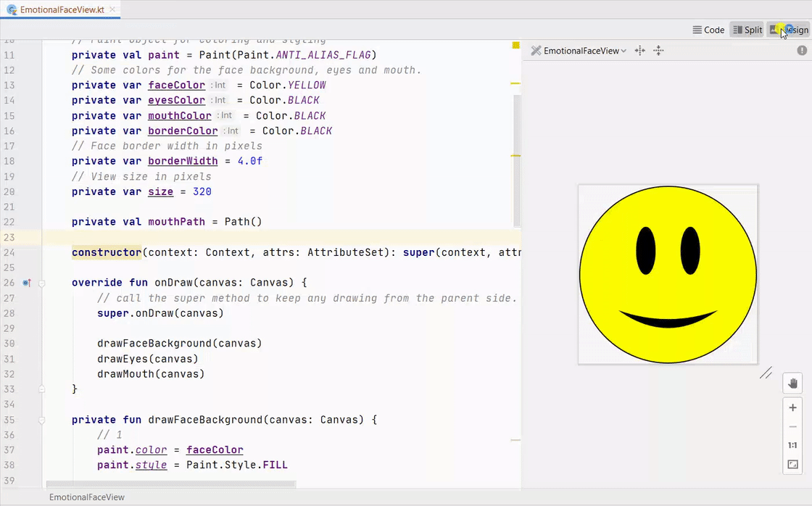Image resolution: width=812 pixels, height=506 pixels.
Task: Jump to second yellow warning stripe mark
Action: (x=515, y=155)
